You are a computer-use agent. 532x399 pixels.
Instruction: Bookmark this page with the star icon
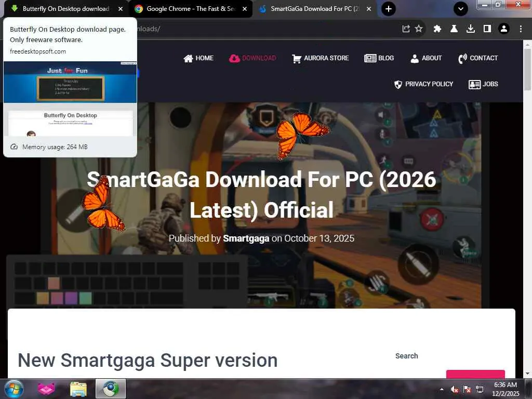[x=419, y=29]
